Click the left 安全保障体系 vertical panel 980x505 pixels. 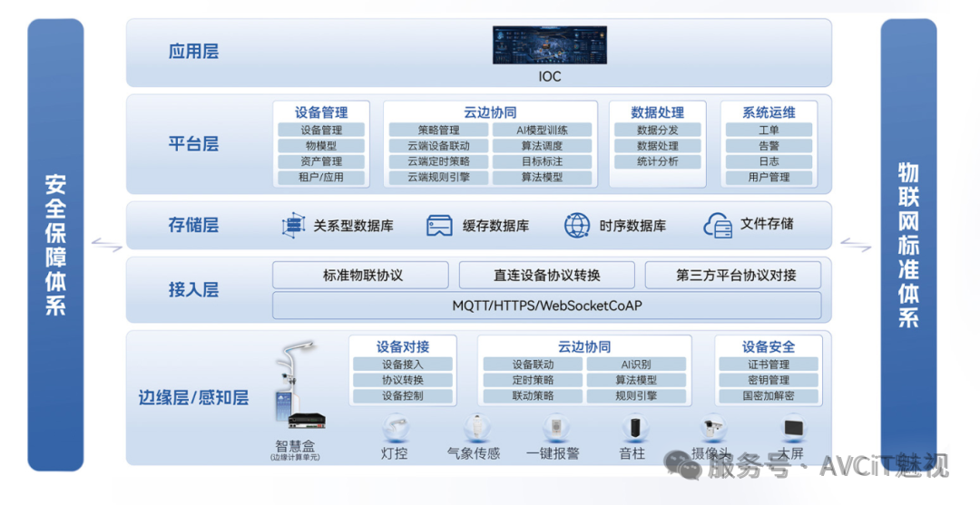click(55, 245)
